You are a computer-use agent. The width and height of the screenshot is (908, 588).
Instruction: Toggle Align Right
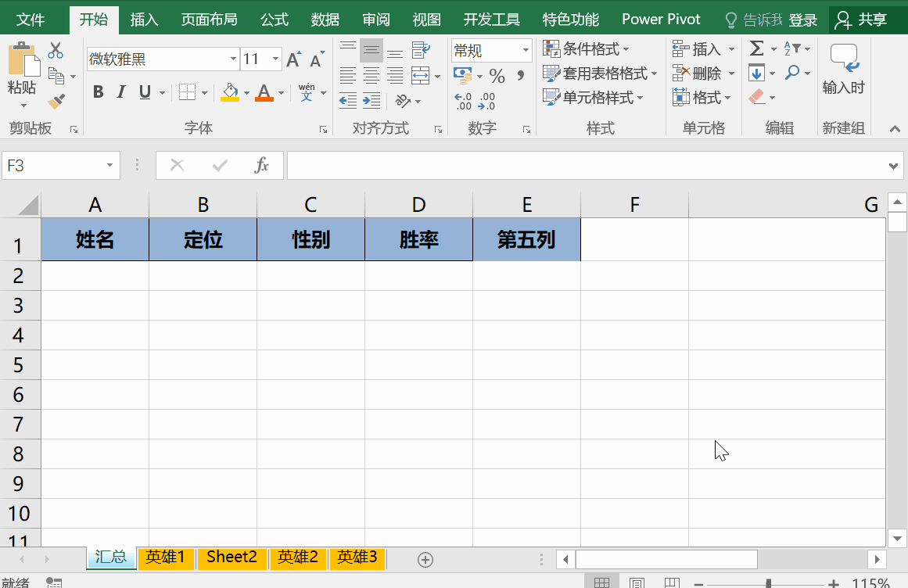click(395, 75)
